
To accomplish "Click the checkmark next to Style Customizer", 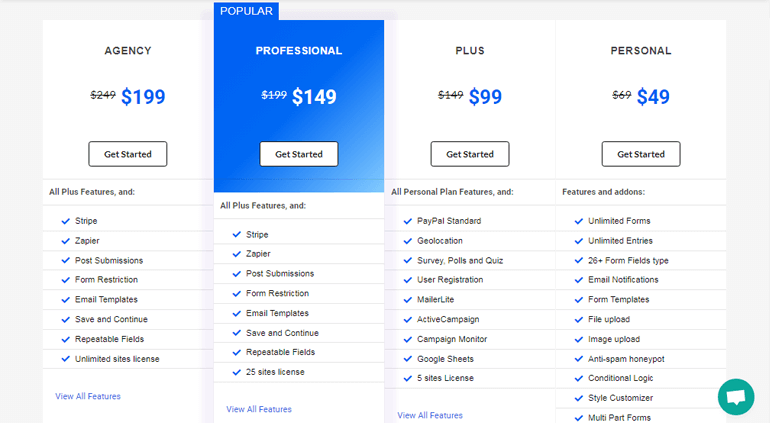I will (x=578, y=398).
